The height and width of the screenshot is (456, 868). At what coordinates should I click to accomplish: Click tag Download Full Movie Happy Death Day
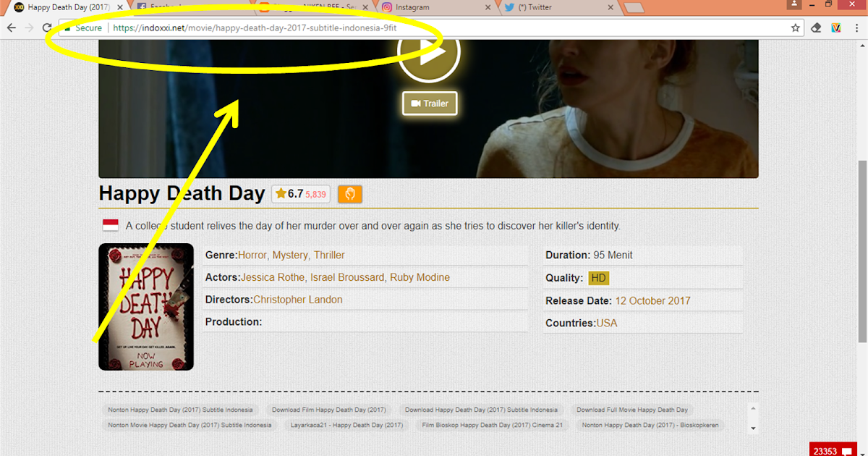click(631, 410)
